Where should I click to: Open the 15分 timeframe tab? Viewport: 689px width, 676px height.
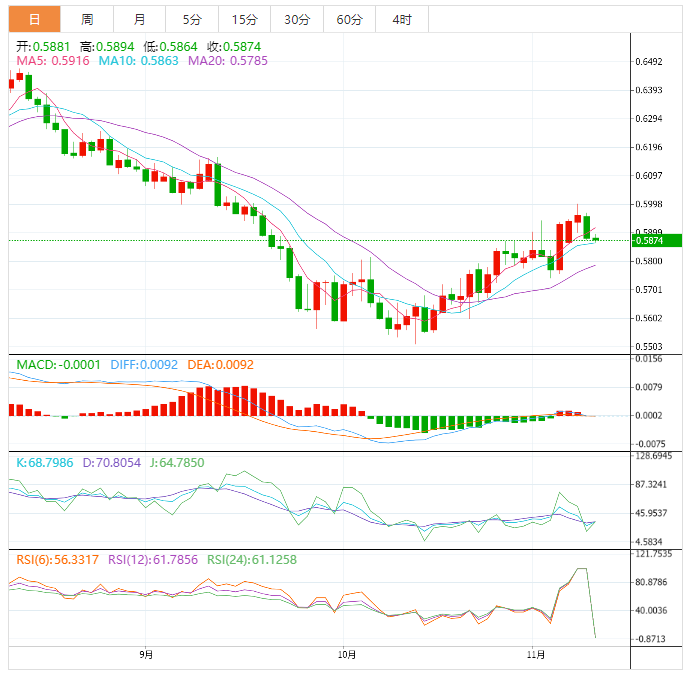point(244,19)
